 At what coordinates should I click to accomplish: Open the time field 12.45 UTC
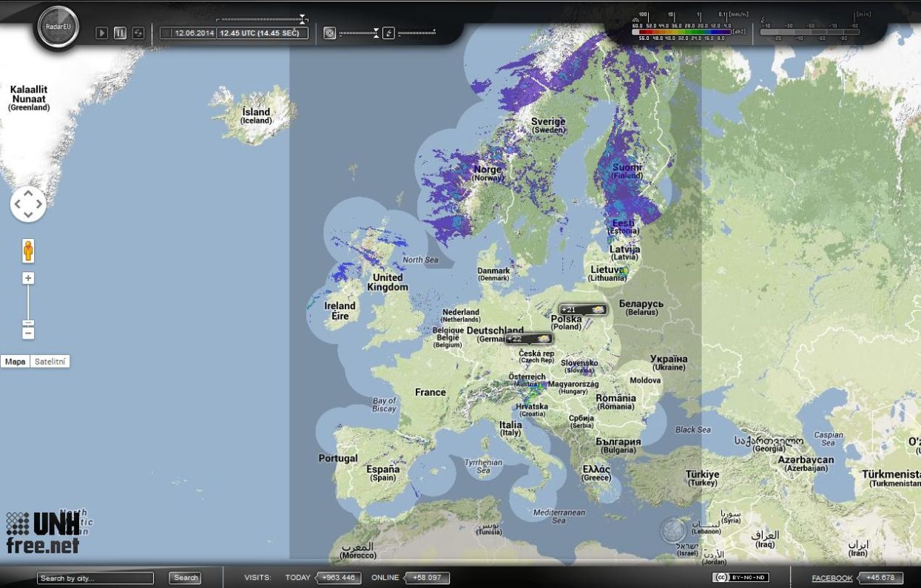[x=262, y=33]
